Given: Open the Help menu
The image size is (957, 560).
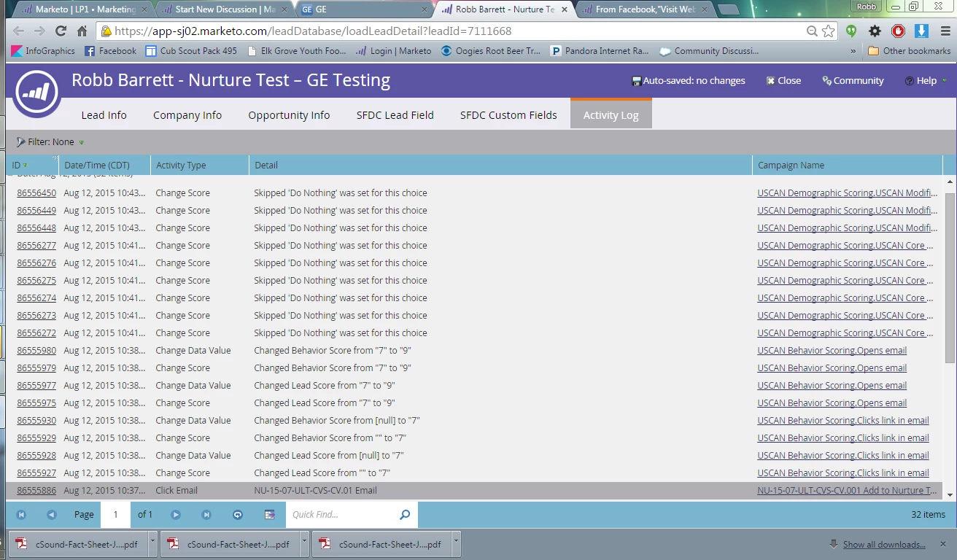Looking at the screenshot, I should tap(926, 81).
